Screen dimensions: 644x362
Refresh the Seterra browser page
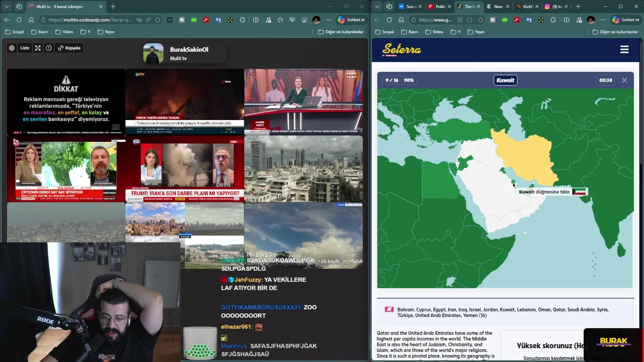389,20
